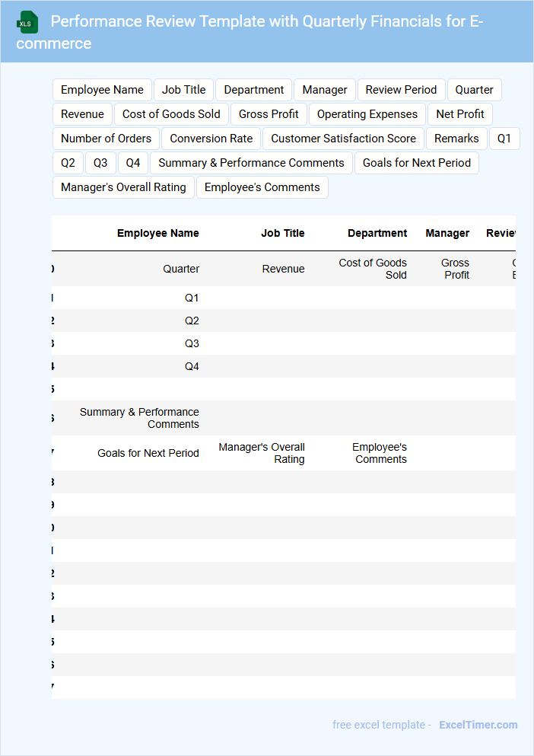The image size is (534, 756).
Task: Click the Job Title column header
Action: point(282,234)
